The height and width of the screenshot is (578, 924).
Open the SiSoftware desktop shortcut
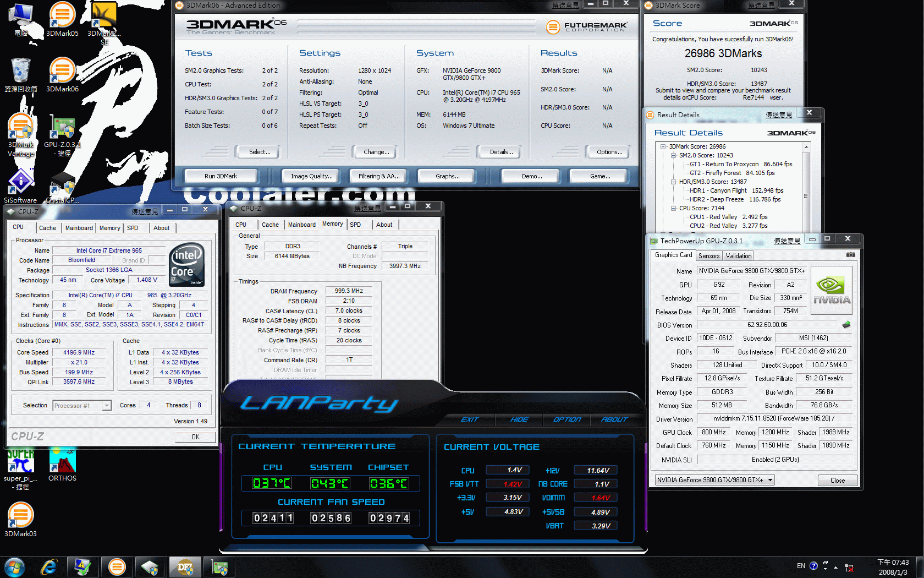coord(20,187)
